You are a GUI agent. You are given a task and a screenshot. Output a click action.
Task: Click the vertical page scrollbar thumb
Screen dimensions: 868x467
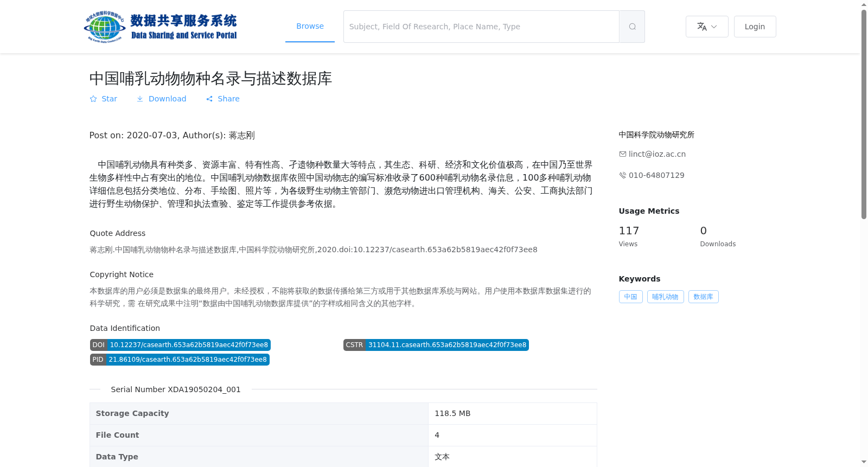click(x=864, y=114)
